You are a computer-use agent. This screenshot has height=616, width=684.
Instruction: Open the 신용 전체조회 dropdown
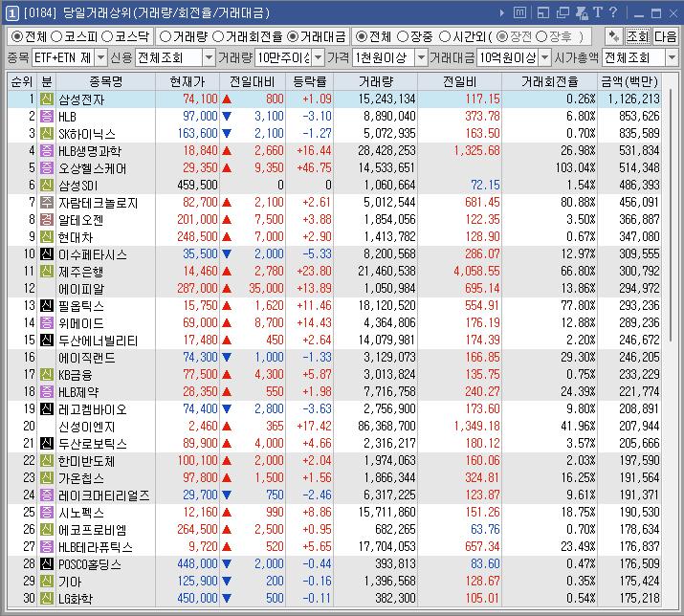[209, 57]
